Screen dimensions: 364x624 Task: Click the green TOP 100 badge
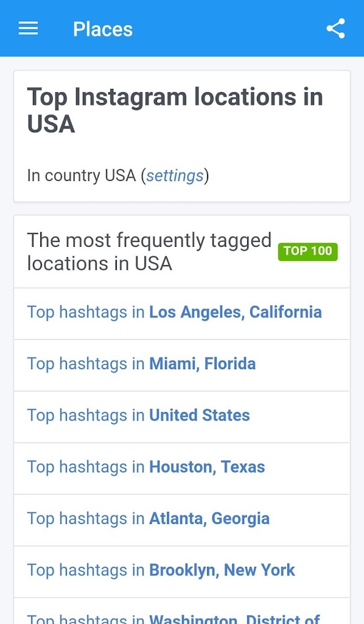click(x=308, y=252)
